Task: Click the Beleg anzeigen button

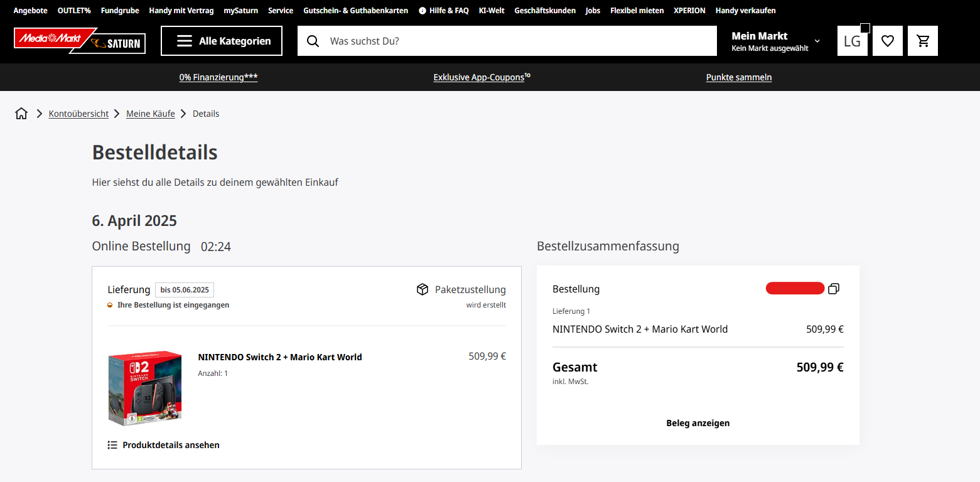Action: 697,423
